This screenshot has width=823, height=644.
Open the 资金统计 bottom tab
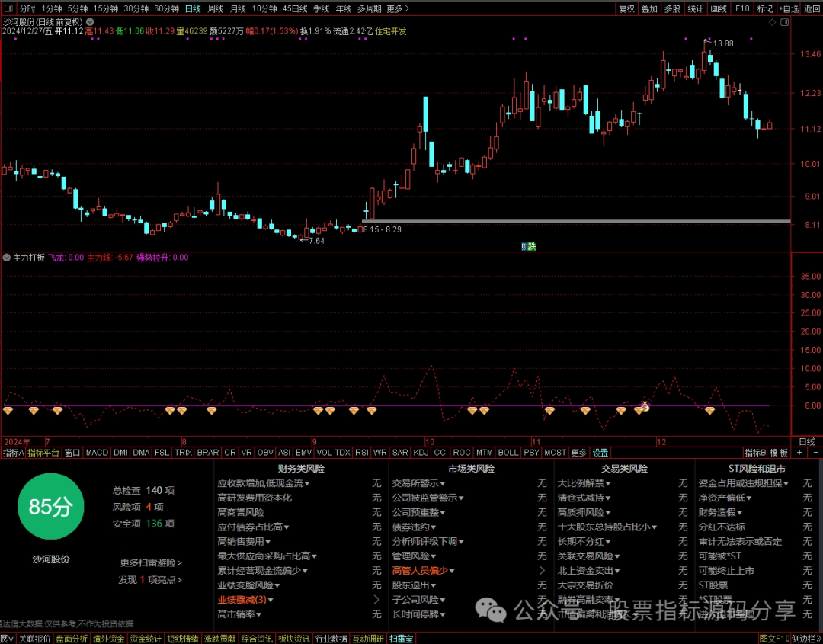click(146, 639)
